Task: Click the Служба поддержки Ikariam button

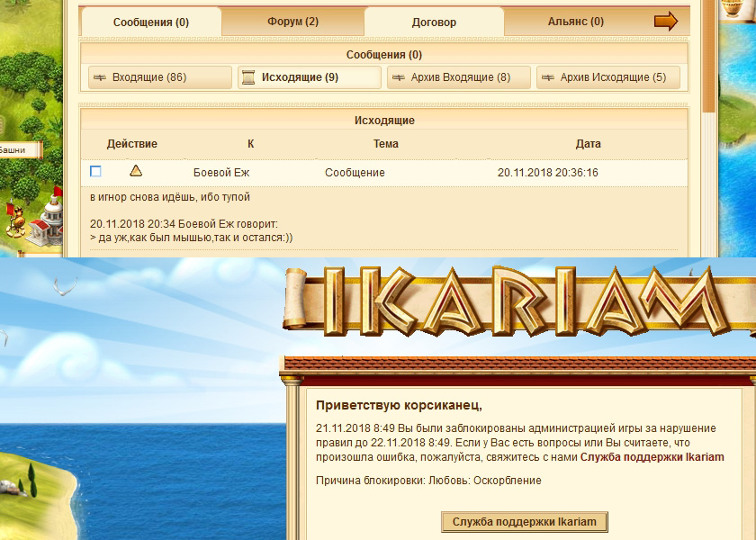Action: [525, 522]
